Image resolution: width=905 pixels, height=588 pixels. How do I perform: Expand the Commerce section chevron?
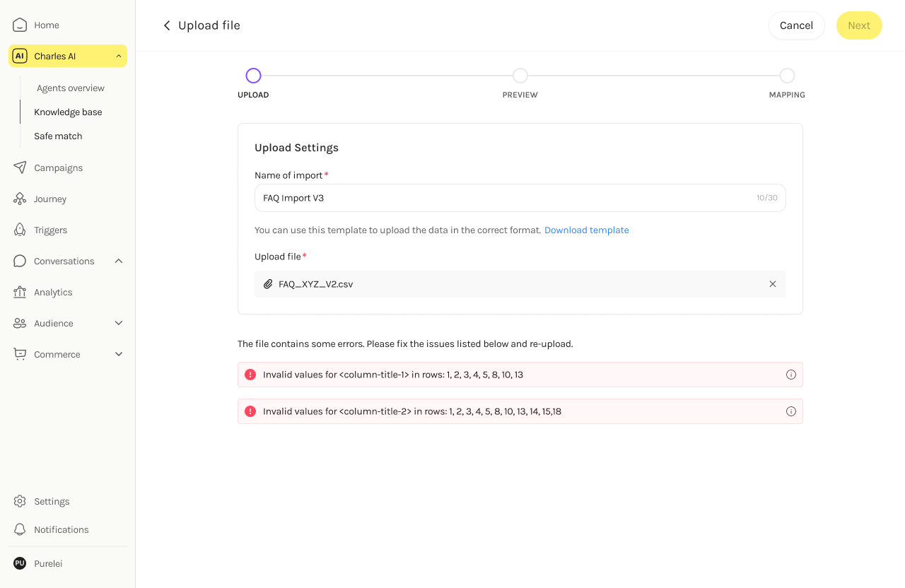[119, 354]
